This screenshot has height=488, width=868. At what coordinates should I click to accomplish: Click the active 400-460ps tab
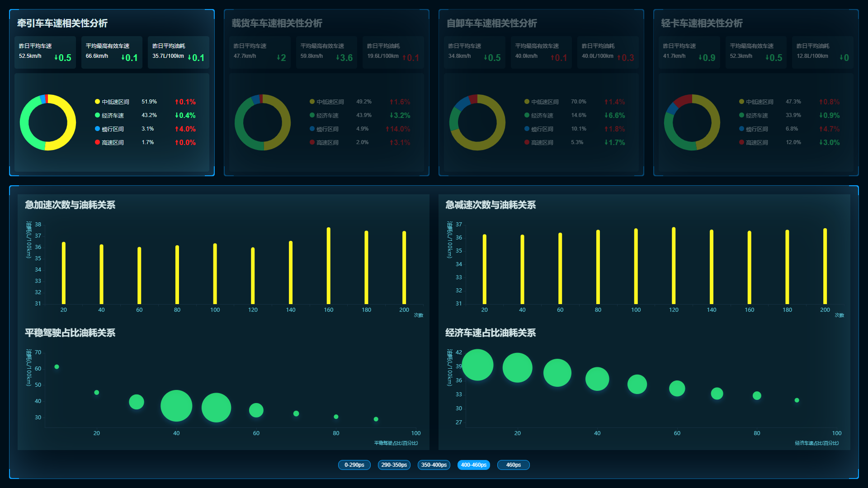click(473, 465)
